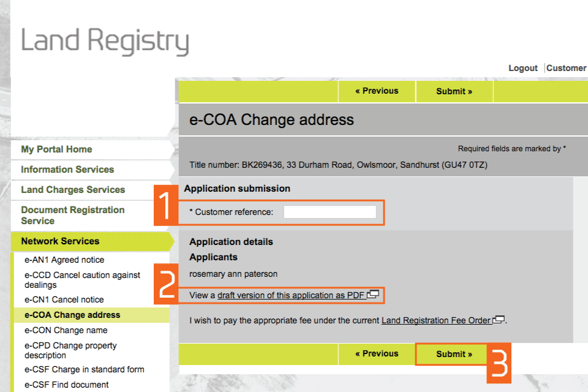Image resolution: width=588 pixels, height=392 pixels.
Task: Focus the Customer reference input field
Action: pos(330,212)
